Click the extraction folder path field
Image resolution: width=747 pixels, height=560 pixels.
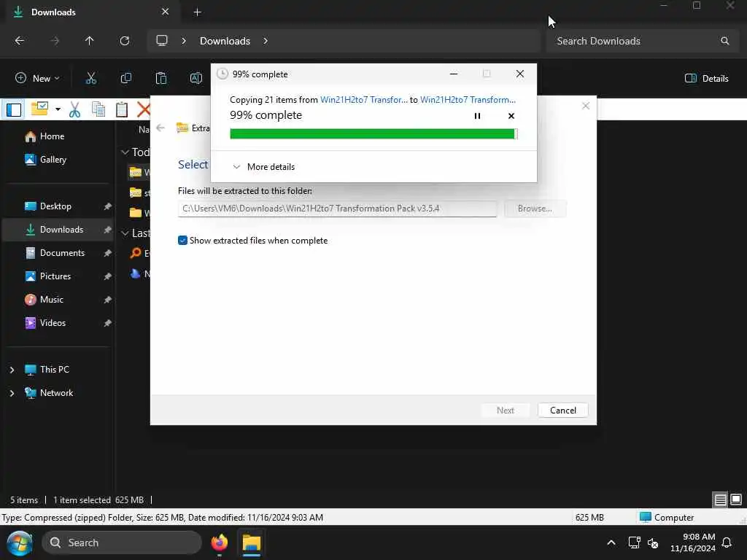337,209
